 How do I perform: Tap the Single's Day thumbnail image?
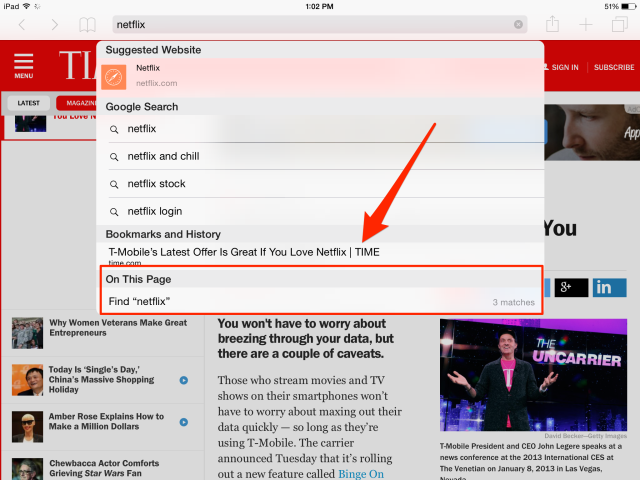coord(27,380)
